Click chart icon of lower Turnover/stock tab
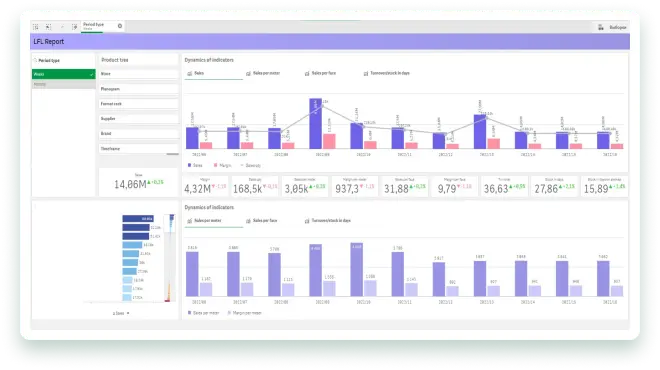Screen dimensions: 660x370 (x=307, y=221)
